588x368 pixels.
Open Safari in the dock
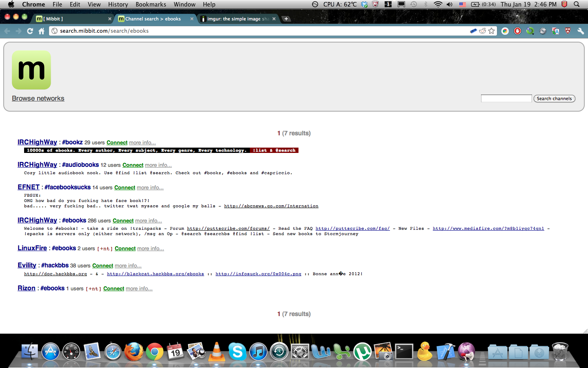(x=113, y=351)
